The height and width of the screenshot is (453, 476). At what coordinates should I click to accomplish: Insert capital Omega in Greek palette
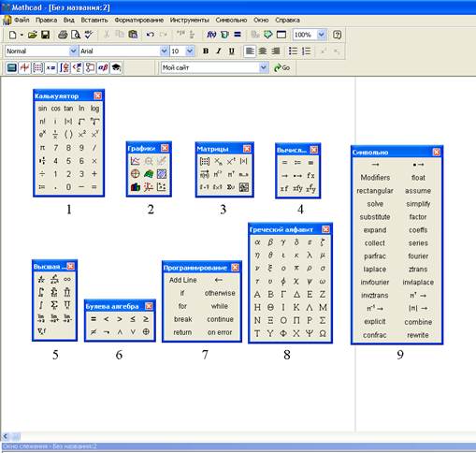coord(323,333)
